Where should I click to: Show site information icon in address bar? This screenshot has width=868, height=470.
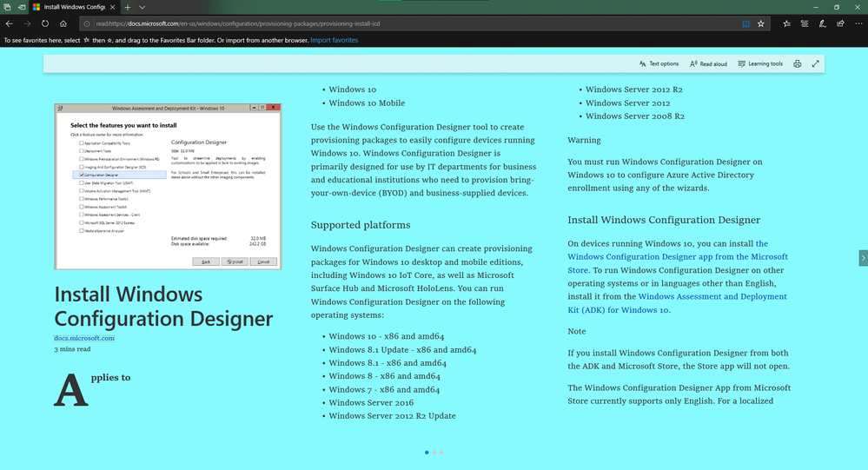[x=86, y=23]
